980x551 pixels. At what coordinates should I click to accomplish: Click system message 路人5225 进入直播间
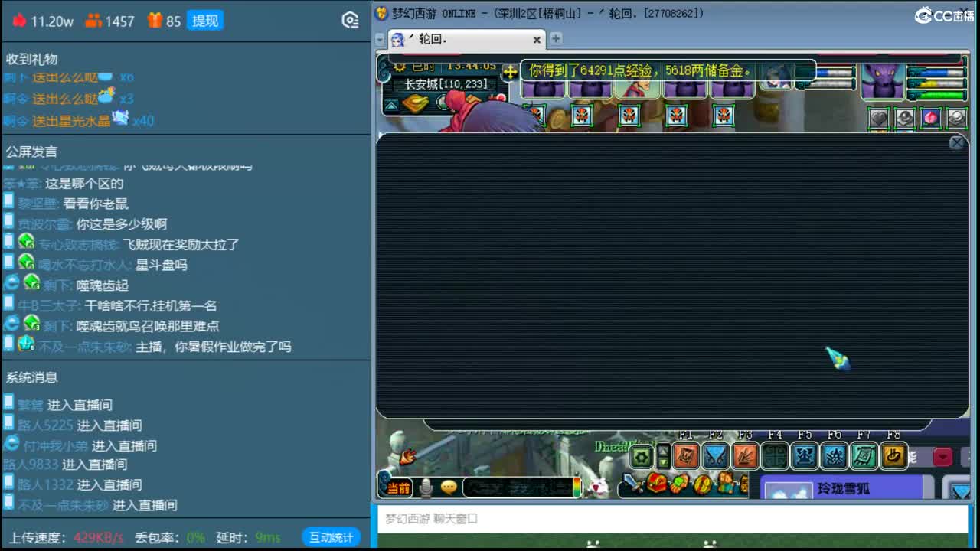coord(80,425)
